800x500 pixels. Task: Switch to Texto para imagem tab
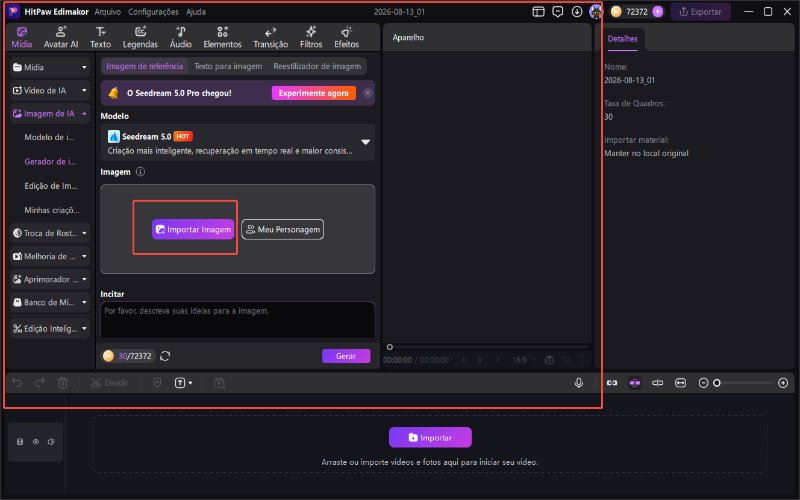pyautogui.click(x=228, y=66)
